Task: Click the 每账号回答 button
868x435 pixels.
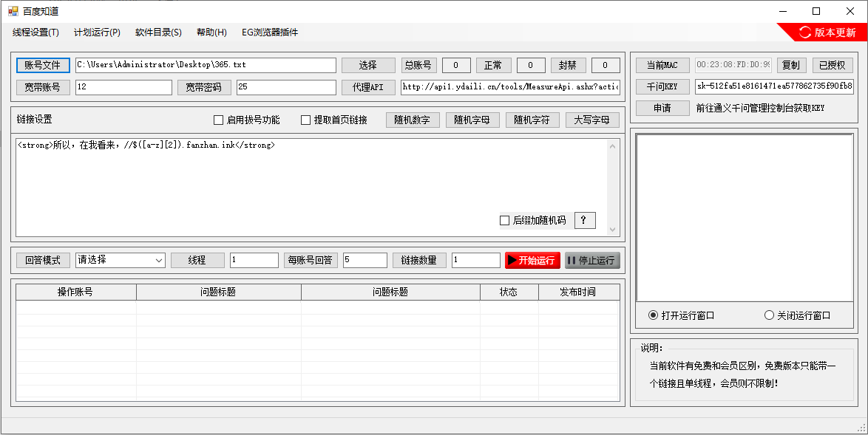Action: pyautogui.click(x=310, y=260)
